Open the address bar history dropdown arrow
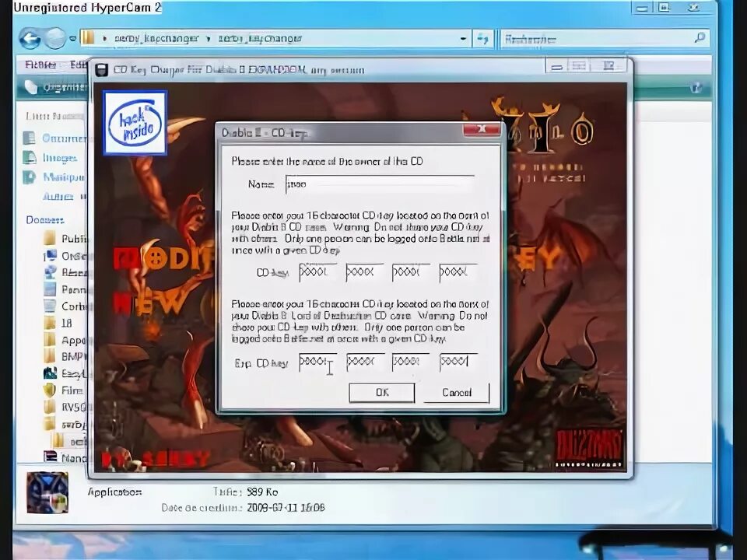Viewport: 747px width, 560px height. click(x=462, y=39)
